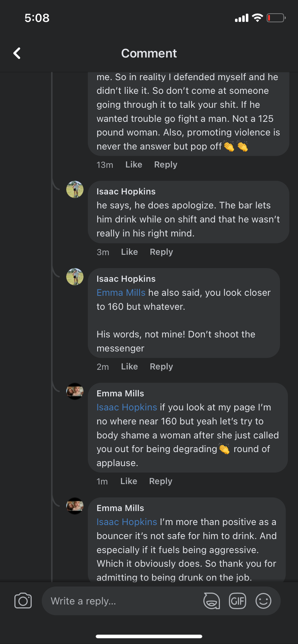The image size is (298, 644).
Task: Open Emma Mills mention in Isaac's comment
Action: [121, 293]
